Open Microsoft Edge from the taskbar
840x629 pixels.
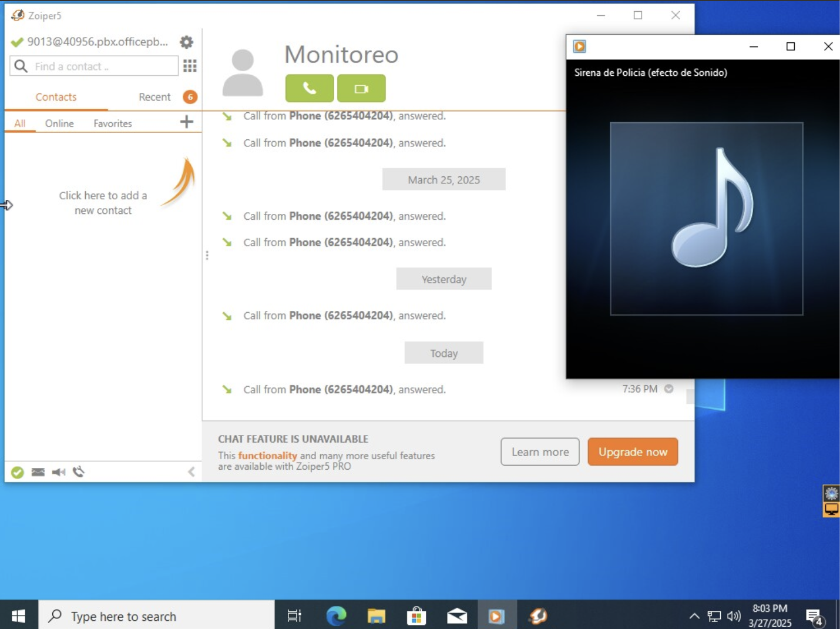337,615
